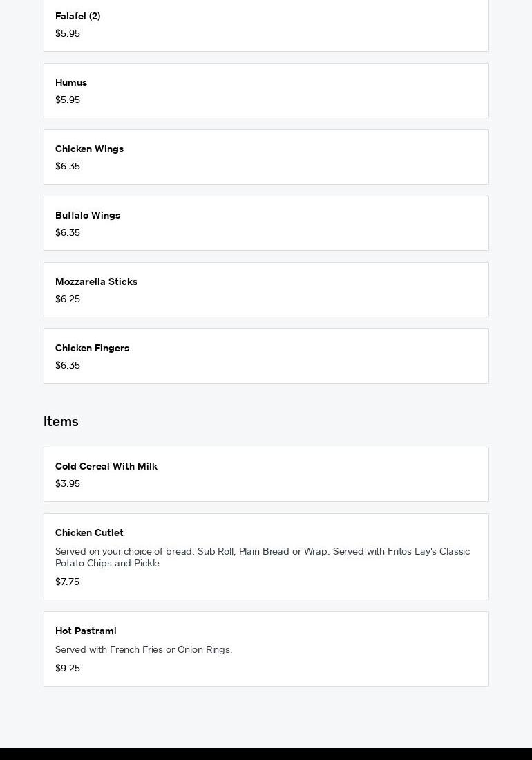Open the Falafel (2) menu item
This screenshot has width=532, height=760.
pyautogui.click(x=77, y=16)
